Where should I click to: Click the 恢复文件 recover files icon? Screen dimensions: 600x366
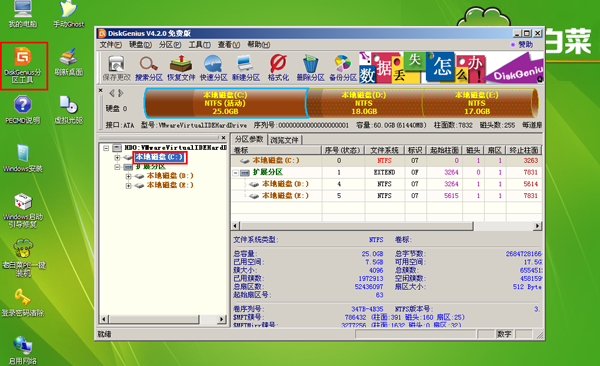[181, 68]
